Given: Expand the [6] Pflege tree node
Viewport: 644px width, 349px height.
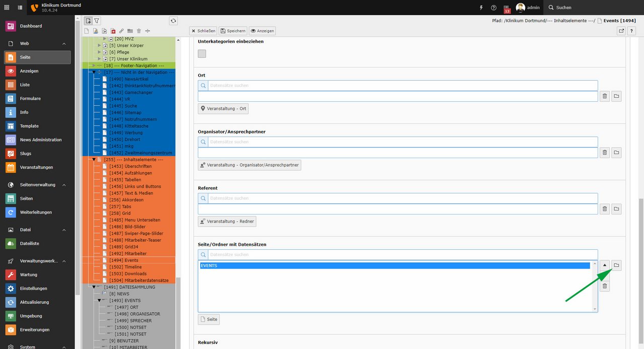Looking at the screenshot, I should pyautogui.click(x=99, y=52).
